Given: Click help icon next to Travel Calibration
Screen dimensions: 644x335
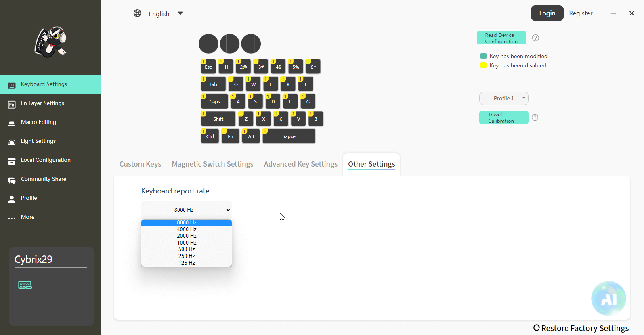Looking at the screenshot, I should click(x=535, y=117).
